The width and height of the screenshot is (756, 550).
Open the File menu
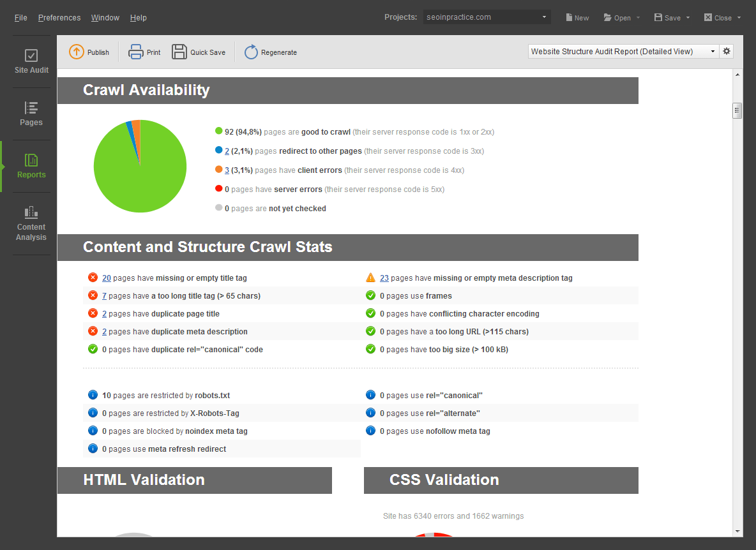(21, 18)
